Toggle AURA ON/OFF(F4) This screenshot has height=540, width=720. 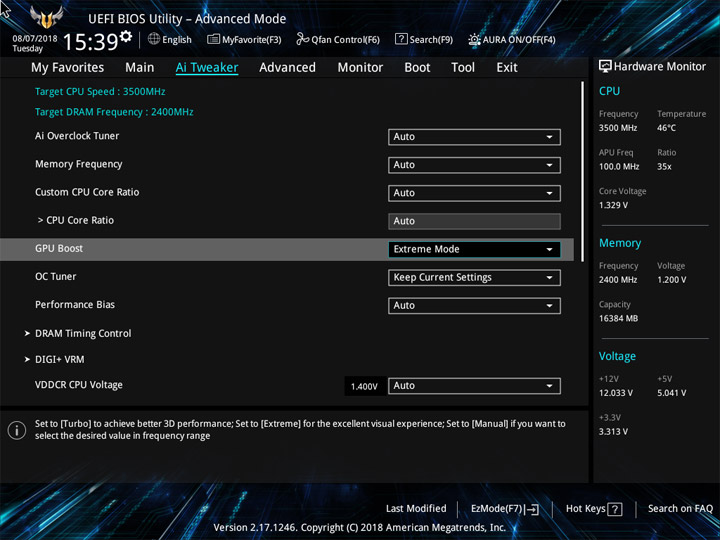click(x=512, y=39)
